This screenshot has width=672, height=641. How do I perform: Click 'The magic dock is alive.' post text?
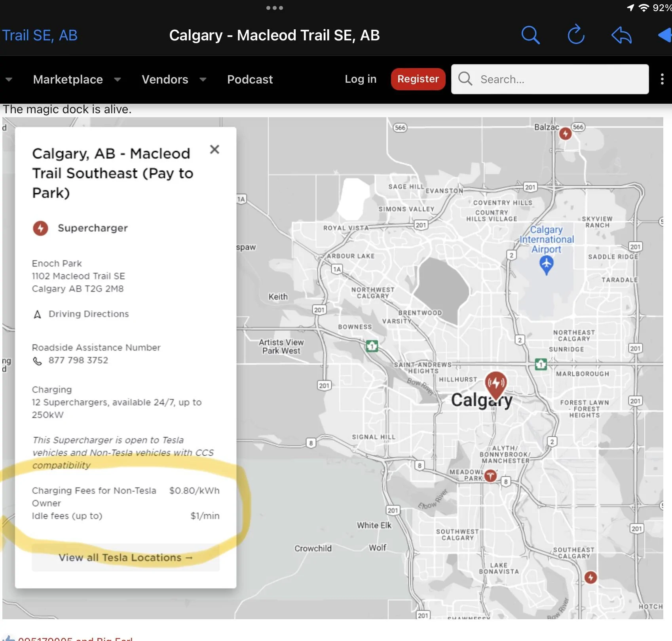[67, 109]
